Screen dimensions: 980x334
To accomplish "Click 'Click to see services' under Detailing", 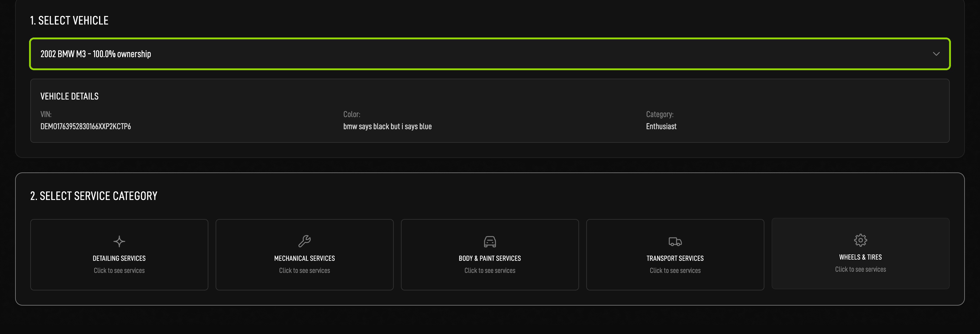I will [119, 270].
